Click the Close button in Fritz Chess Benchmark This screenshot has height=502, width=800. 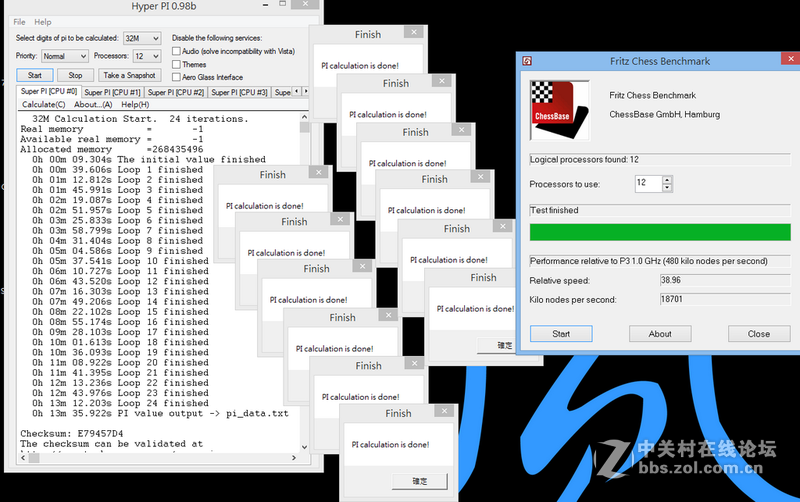click(759, 334)
